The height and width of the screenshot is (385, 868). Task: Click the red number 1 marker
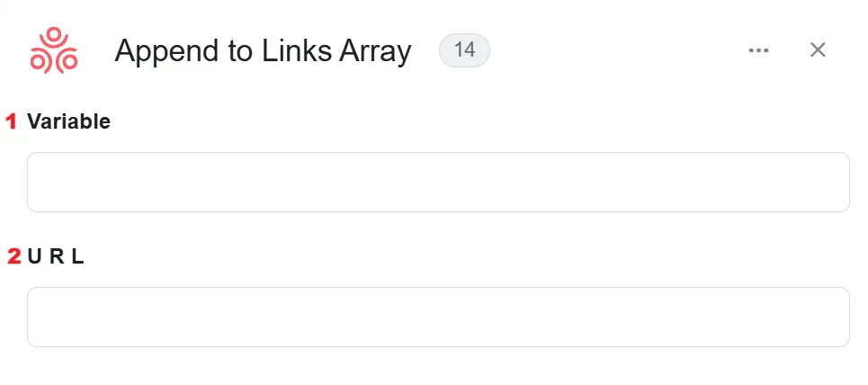point(12,121)
